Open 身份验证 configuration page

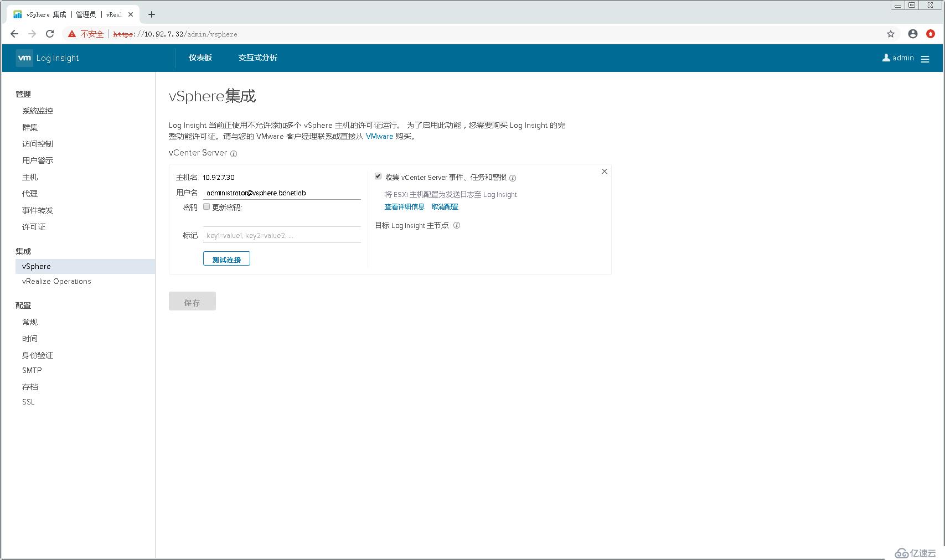(38, 355)
